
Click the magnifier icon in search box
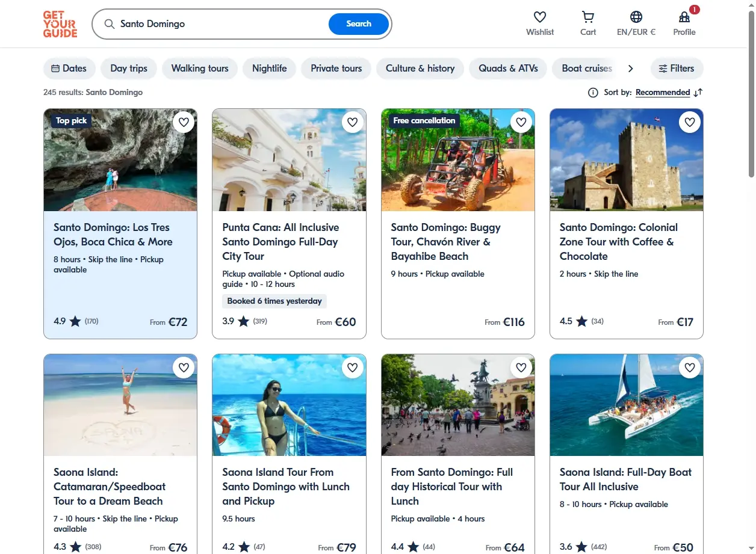110,24
